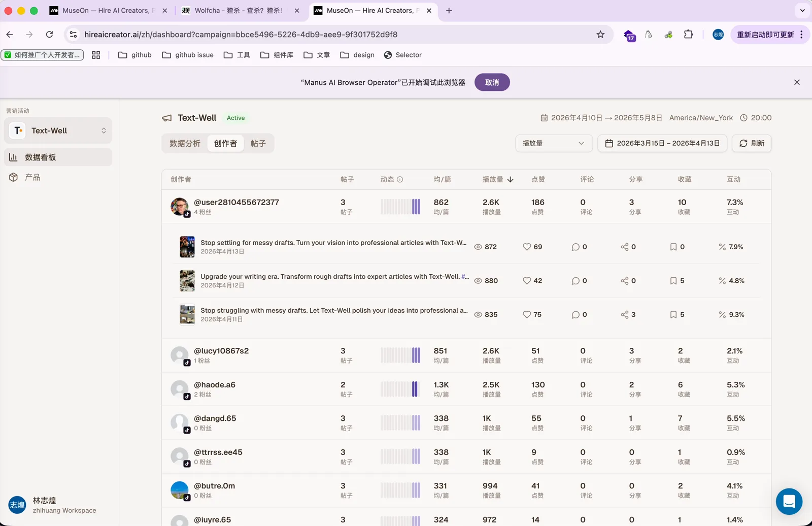Click the address bar URL field

pos(335,35)
